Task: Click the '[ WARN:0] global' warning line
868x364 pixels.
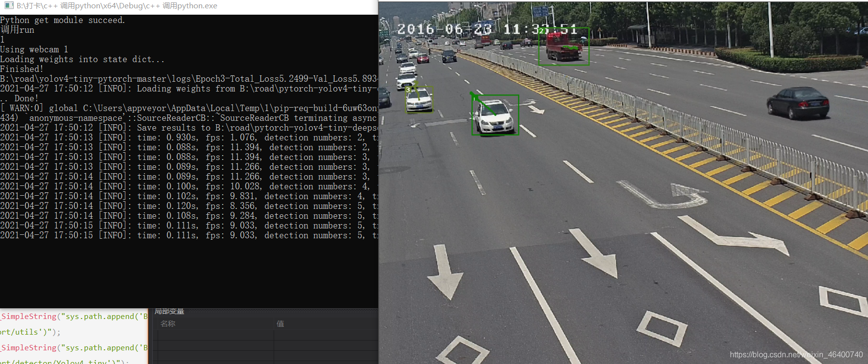Action: 189,108
